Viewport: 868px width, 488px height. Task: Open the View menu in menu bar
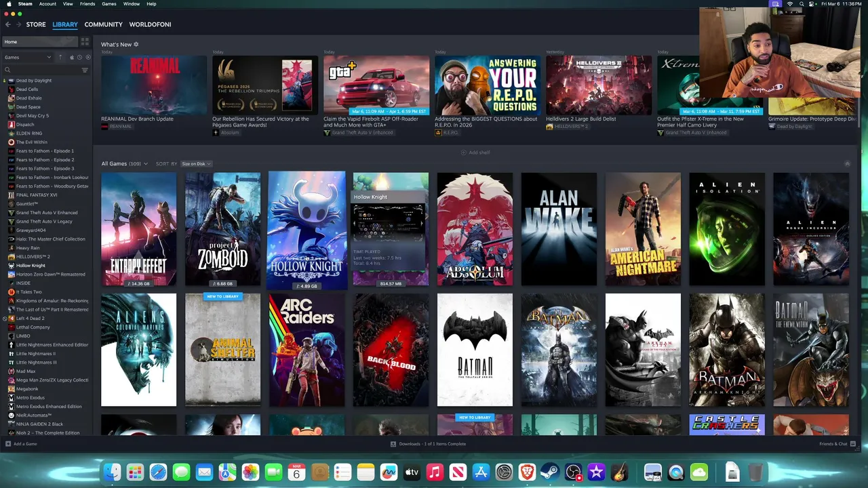point(68,4)
